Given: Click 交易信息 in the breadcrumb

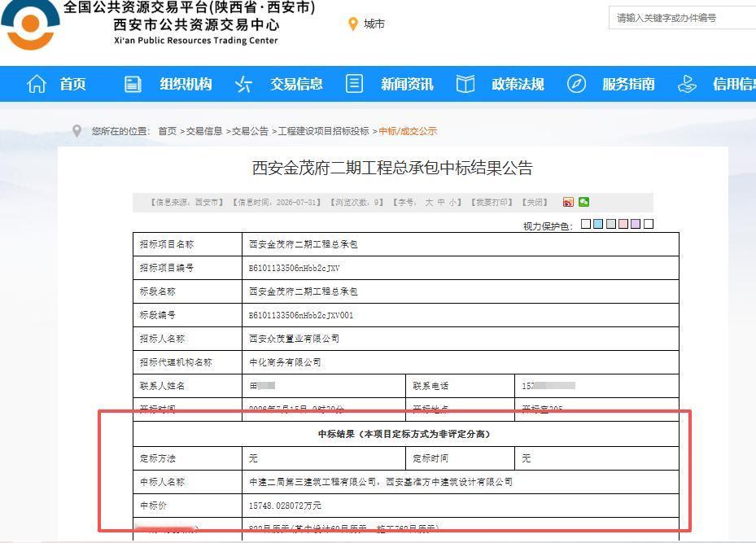Looking at the screenshot, I should pos(204,131).
